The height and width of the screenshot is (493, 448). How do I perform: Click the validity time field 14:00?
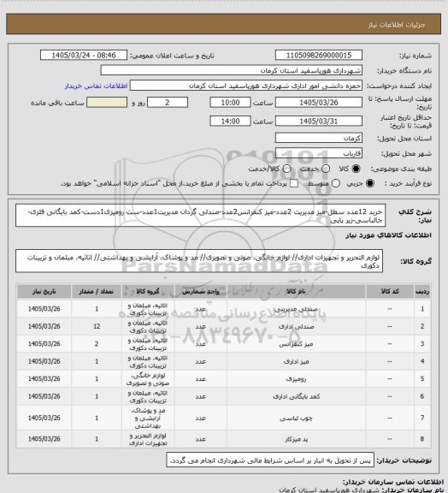(230, 121)
